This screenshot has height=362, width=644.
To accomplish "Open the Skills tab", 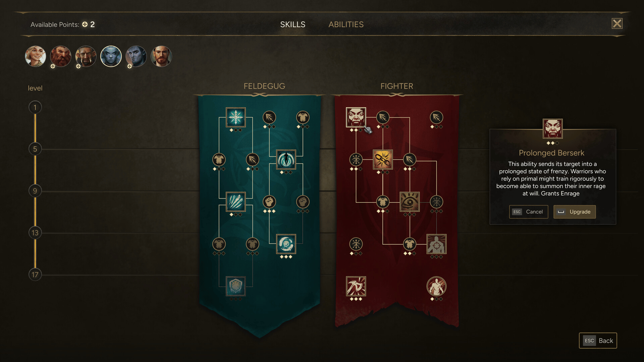I will tap(293, 24).
